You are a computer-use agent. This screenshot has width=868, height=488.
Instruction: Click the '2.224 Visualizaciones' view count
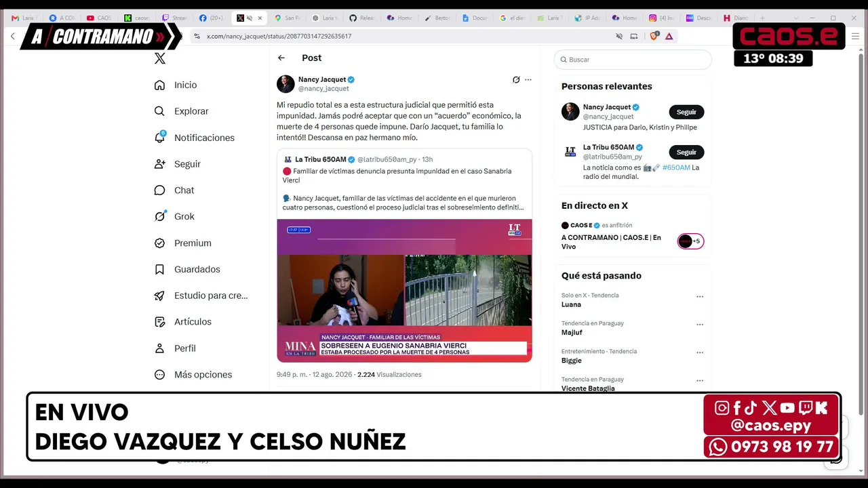click(389, 375)
